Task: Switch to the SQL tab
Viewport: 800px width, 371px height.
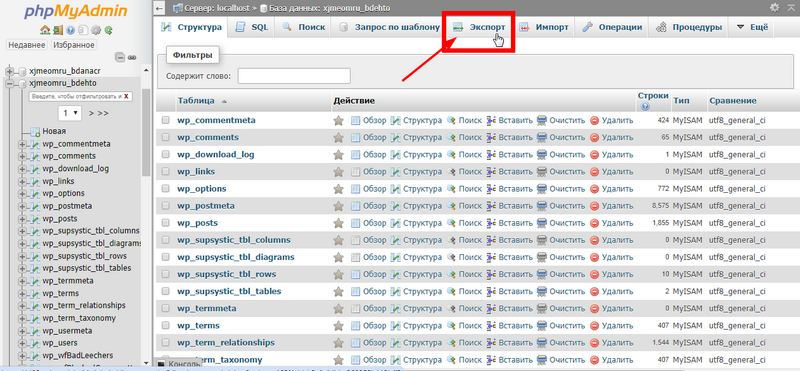Action: [252, 27]
